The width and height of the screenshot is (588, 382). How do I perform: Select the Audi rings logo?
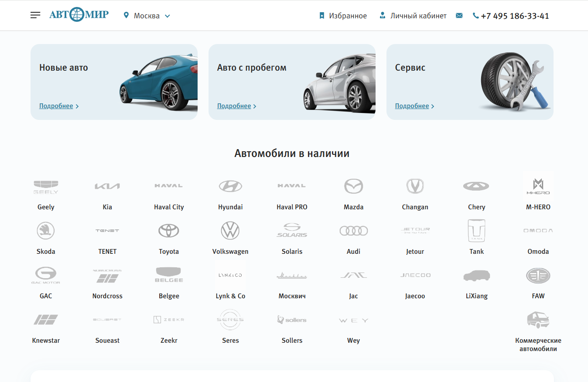coord(353,231)
